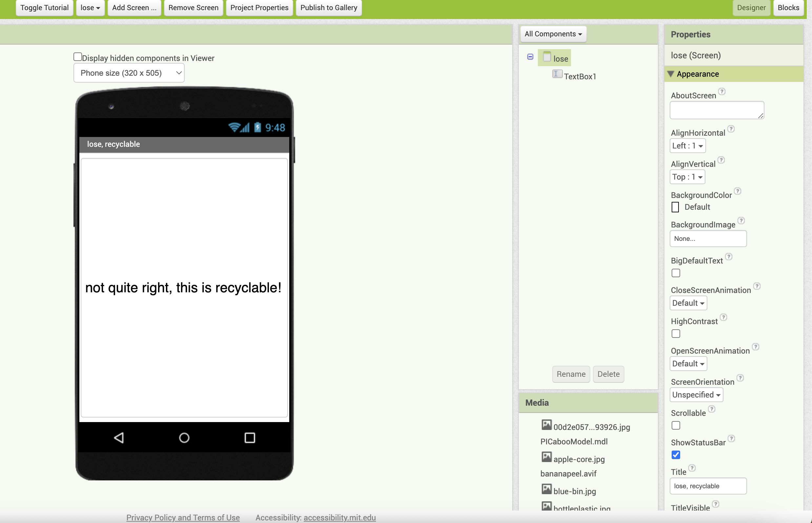Switch to the Blocks view
This screenshot has height=523, width=812.
pyautogui.click(x=788, y=8)
